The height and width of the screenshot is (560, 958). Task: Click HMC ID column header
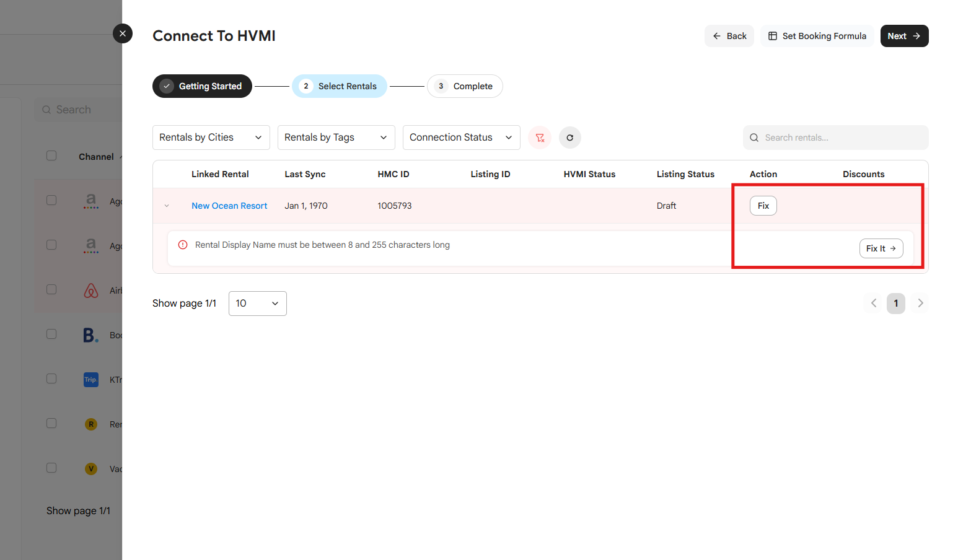tap(393, 174)
